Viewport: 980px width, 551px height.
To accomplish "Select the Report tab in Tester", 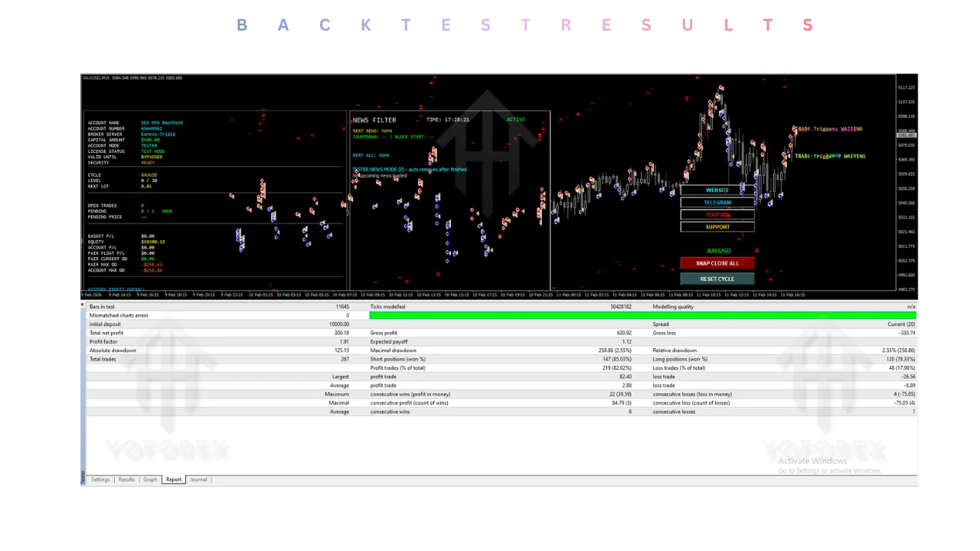I will [174, 480].
